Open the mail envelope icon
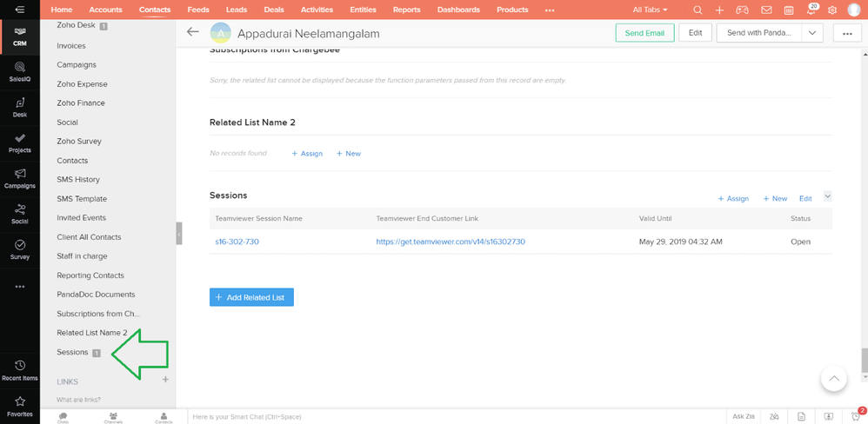This screenshot has width=868, height=424. (765, 10)
